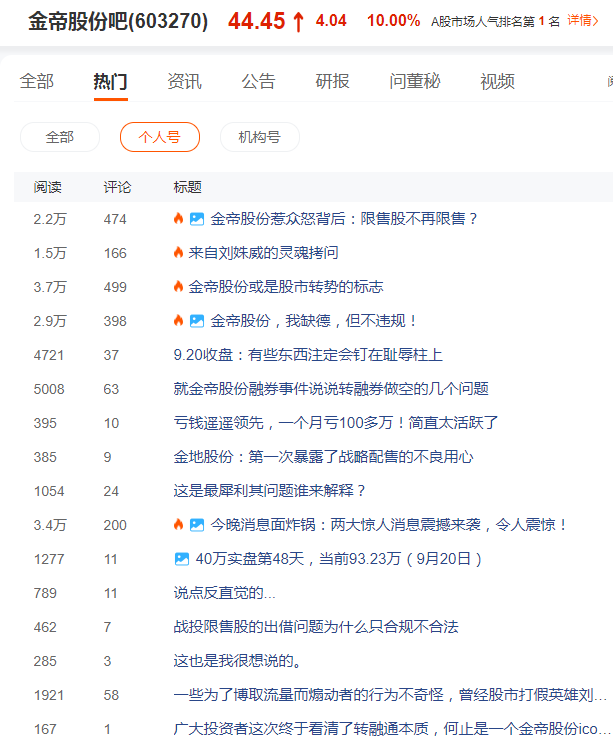
Task: Click image icon beside 我缺德，但不违规 post
Action: 197,321
